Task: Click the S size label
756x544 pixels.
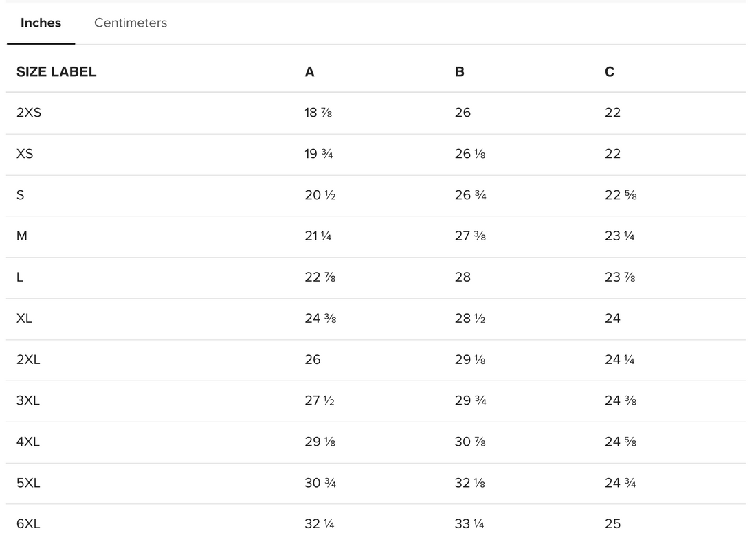Action: click(21, 195)
